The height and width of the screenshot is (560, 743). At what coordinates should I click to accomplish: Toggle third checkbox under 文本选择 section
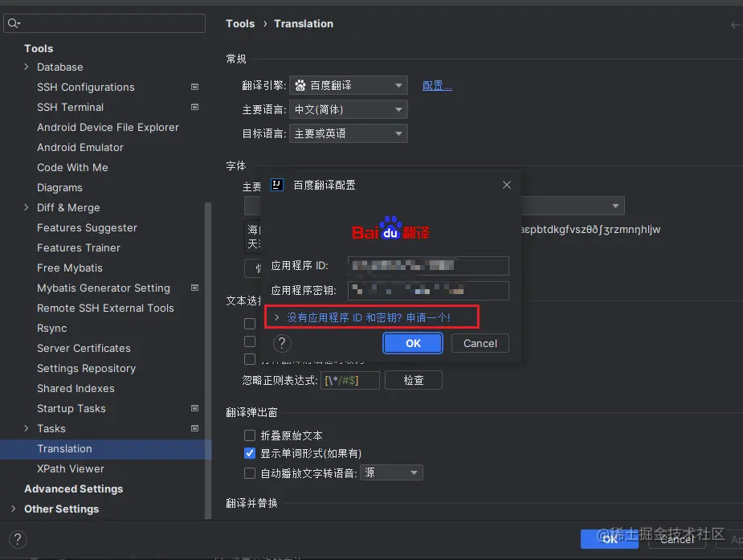(250, 359)
